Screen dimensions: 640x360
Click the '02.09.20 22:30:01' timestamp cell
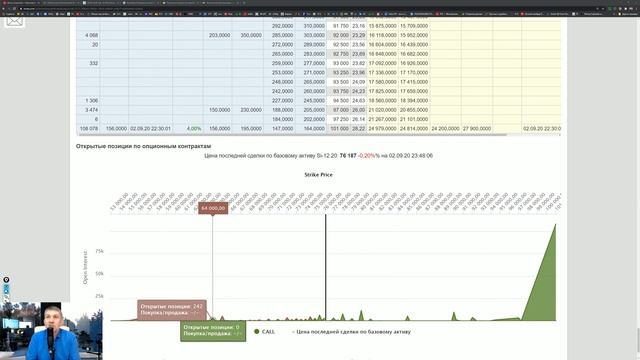(151, 129)
